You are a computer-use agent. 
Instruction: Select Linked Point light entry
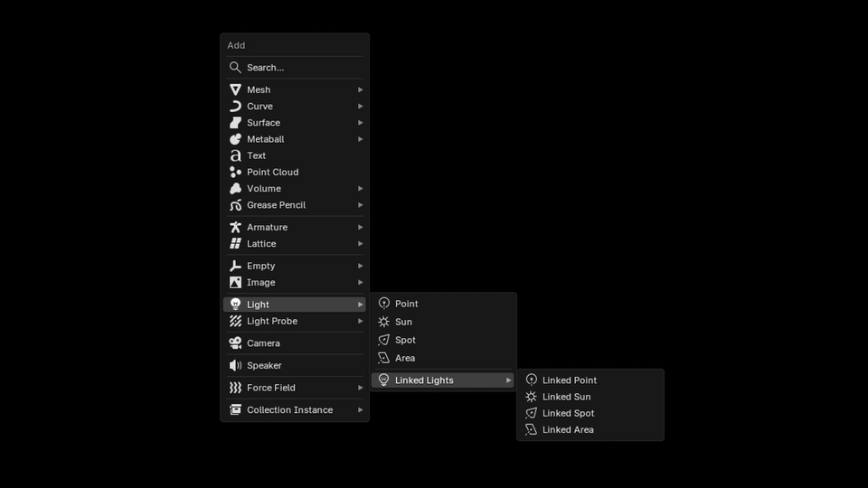pyautogui.click(x=569, y=380)
